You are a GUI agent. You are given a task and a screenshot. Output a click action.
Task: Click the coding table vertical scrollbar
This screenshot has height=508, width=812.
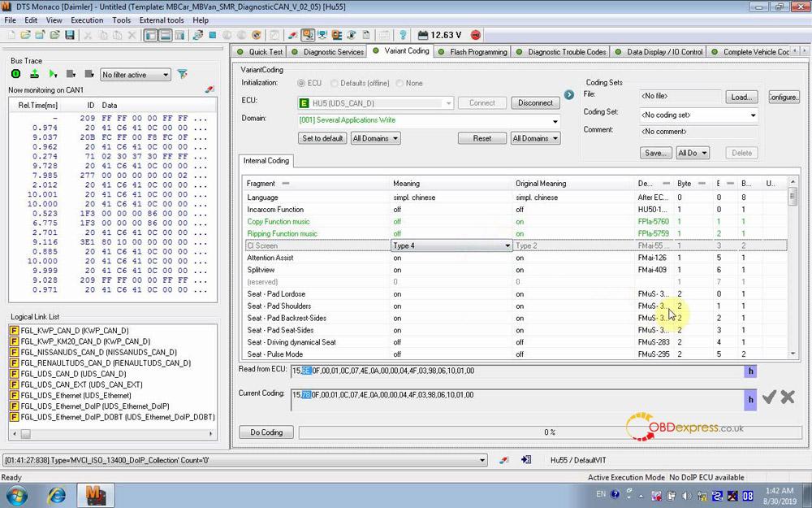793,268
